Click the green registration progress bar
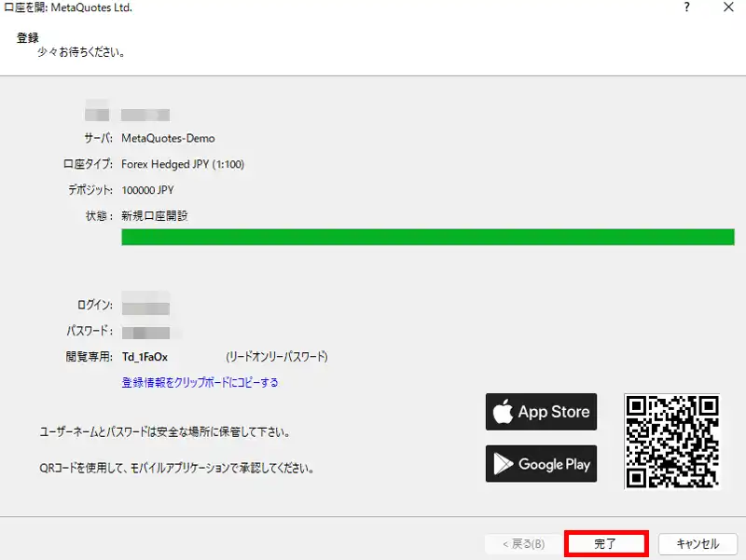The height and width of the screenshot is (560, 746). coord(428,238)
